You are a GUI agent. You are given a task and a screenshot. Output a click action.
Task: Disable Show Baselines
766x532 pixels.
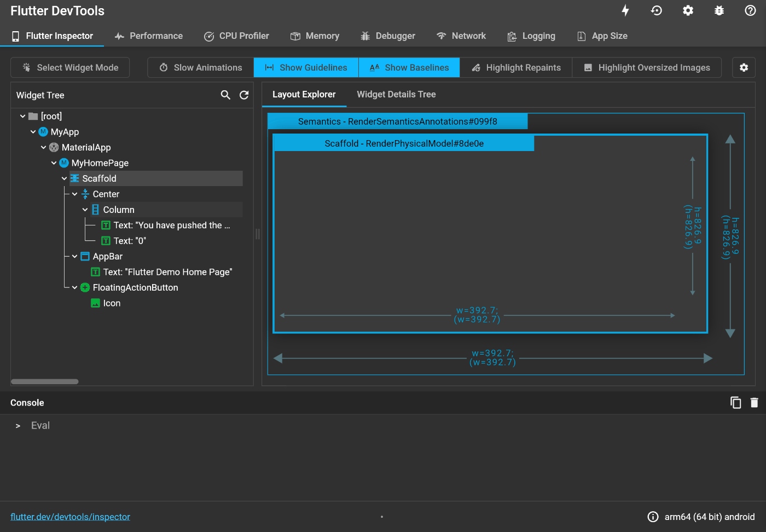tap(409, 67)
